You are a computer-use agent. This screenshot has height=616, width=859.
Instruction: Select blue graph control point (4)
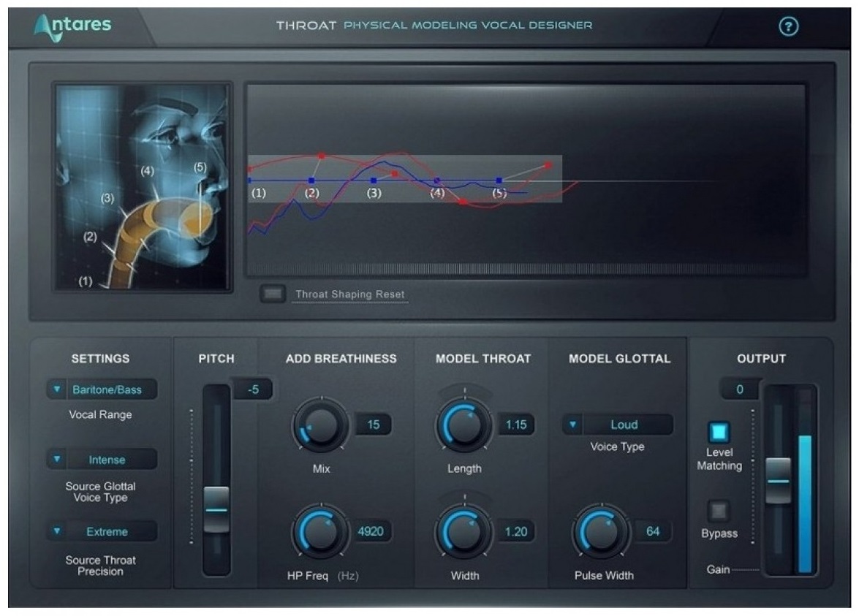tap(436, 180)
